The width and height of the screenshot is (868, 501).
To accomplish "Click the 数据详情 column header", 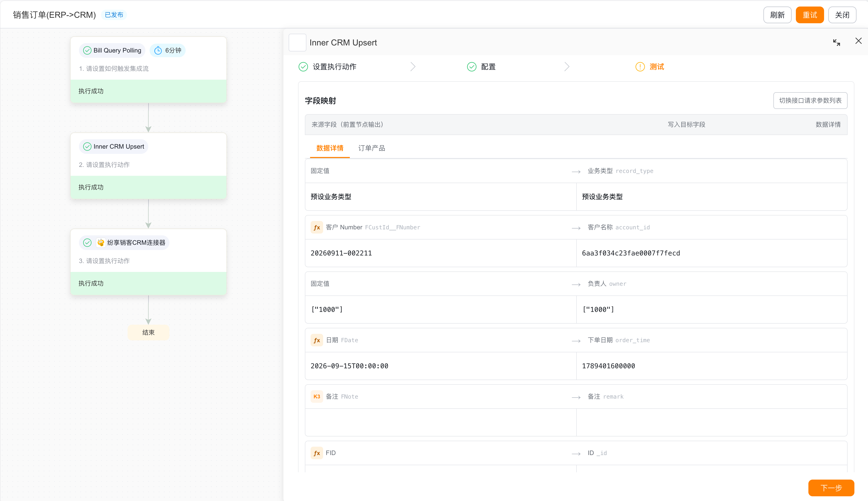I will [828, 125].
